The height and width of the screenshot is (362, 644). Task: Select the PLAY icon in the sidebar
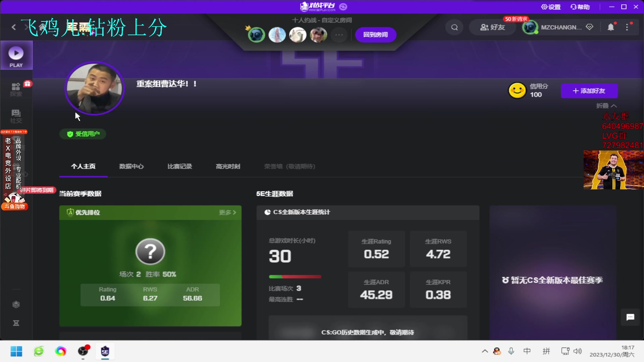pyautogui.click(x=16, y=55)
